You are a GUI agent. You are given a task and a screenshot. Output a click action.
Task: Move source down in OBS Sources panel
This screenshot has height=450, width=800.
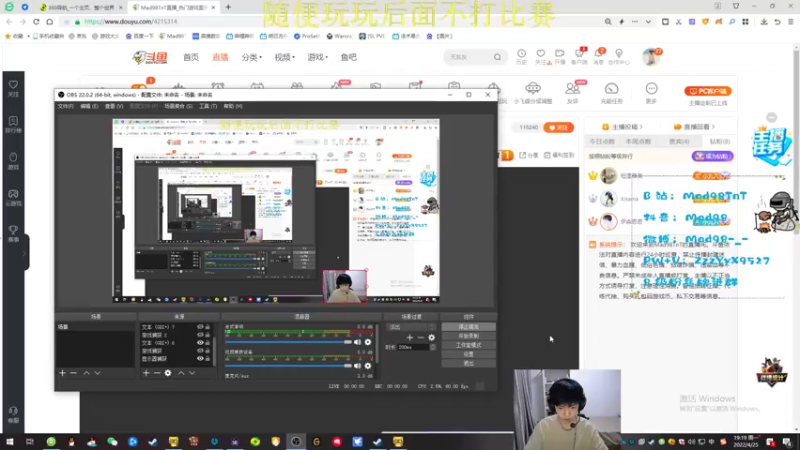coord(192,373)
